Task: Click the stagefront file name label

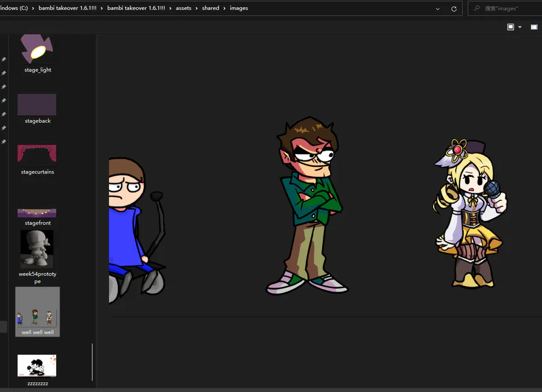Action: pos(38,223)
